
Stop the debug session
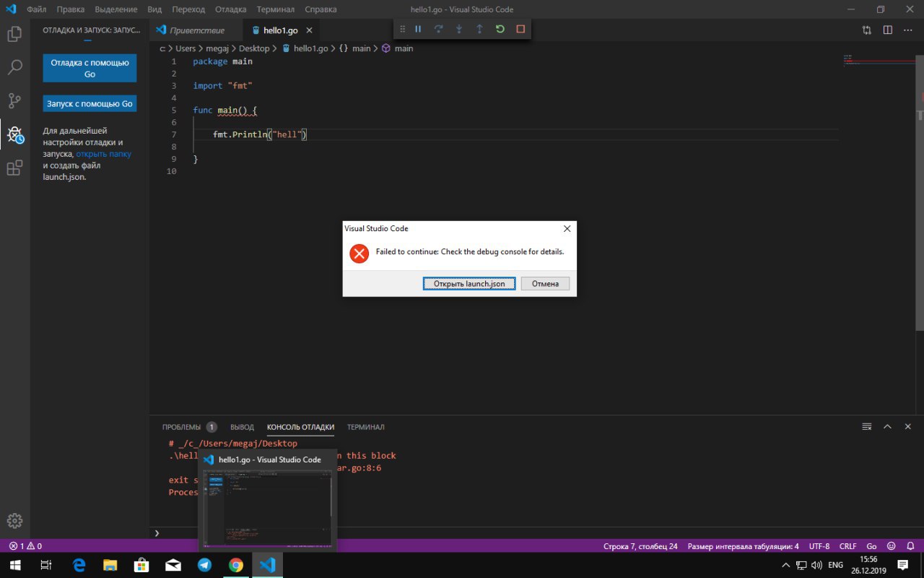tap(520, 29)
